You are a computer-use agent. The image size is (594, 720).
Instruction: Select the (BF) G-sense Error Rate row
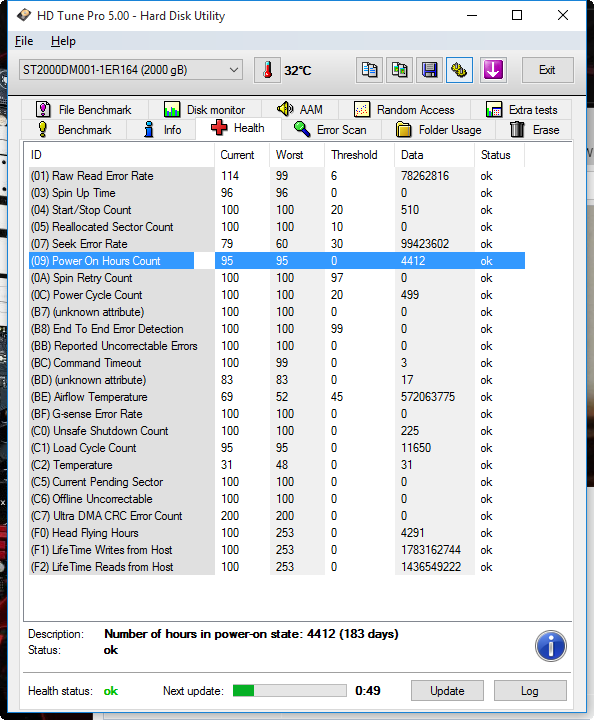point(277,414)
